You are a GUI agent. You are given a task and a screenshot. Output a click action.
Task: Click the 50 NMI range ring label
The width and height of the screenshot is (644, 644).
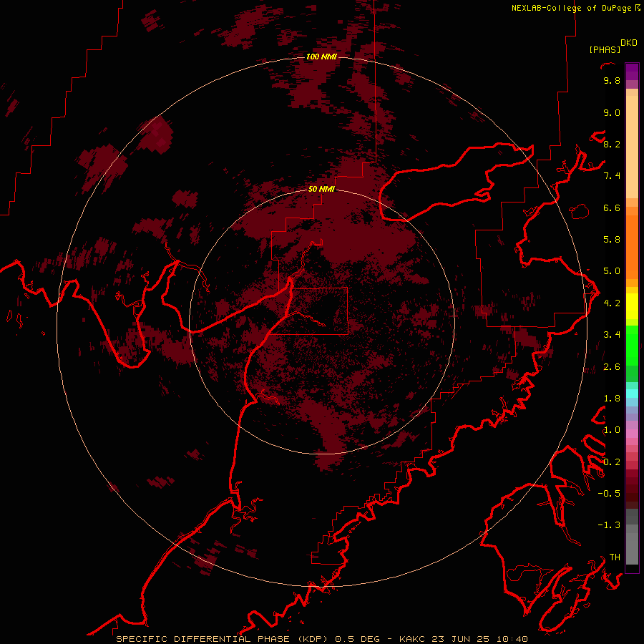pos(321,189)
